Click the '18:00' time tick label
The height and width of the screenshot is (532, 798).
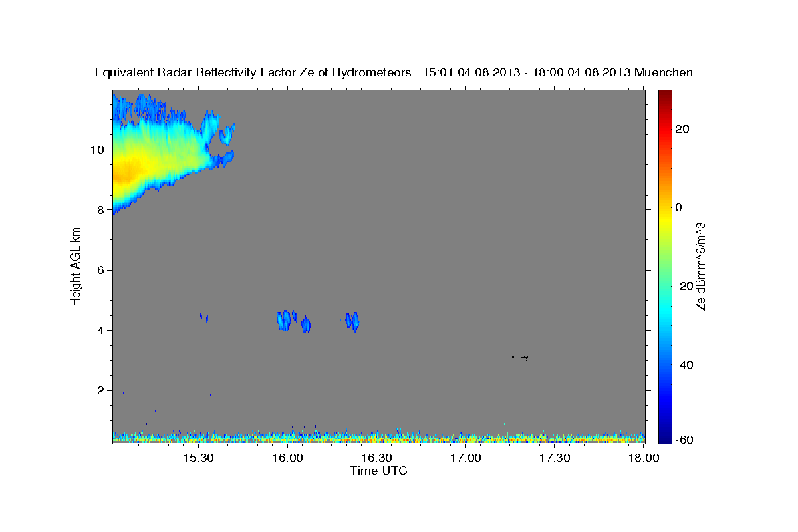click(644, 458)
